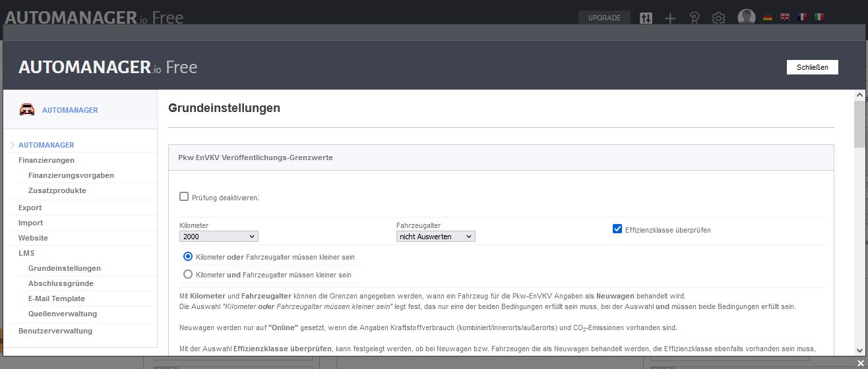
Task: Click the X icon at bottom-right corner
Action: coord(860,363)
